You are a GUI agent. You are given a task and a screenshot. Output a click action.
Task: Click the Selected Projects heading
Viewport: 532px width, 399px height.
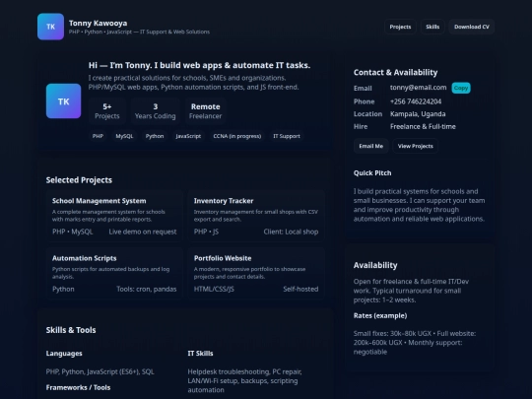coord(79,180)
